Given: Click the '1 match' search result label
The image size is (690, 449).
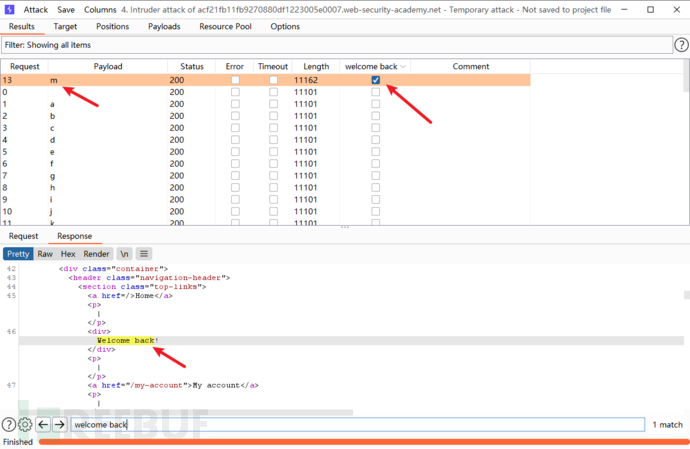Looking at the screenshot, I should pos(668,425).
